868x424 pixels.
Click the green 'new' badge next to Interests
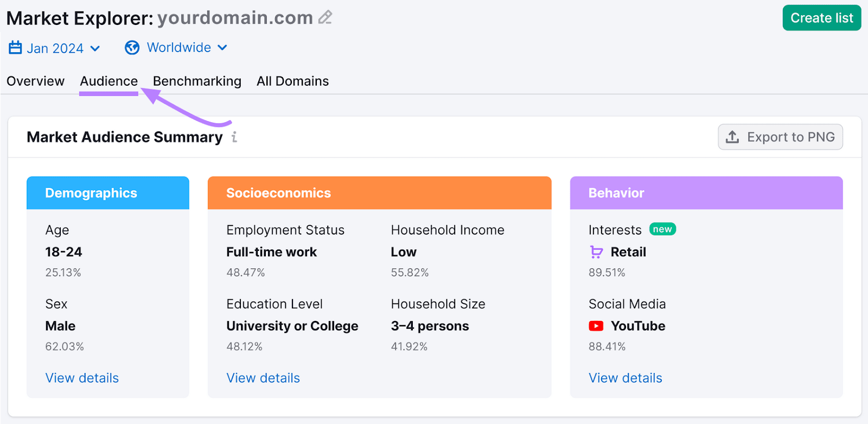662,229
